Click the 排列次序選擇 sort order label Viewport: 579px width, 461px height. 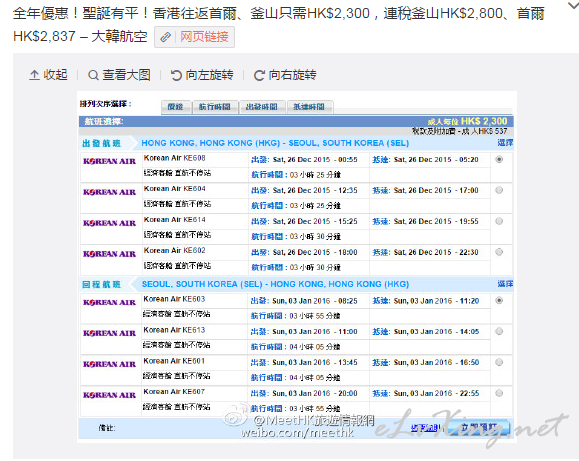tap(105, 104)
